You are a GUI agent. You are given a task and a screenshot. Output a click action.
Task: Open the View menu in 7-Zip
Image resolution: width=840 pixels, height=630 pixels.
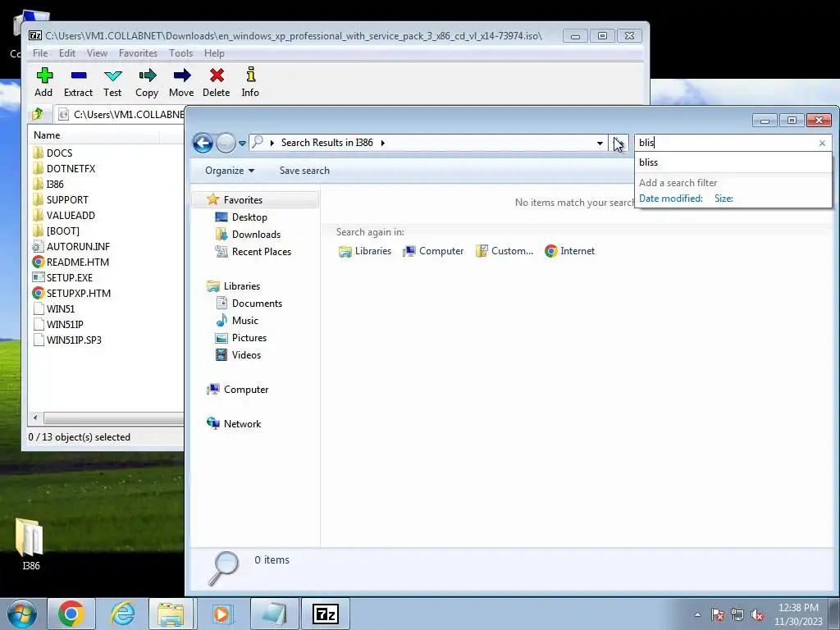coord(97,53)
